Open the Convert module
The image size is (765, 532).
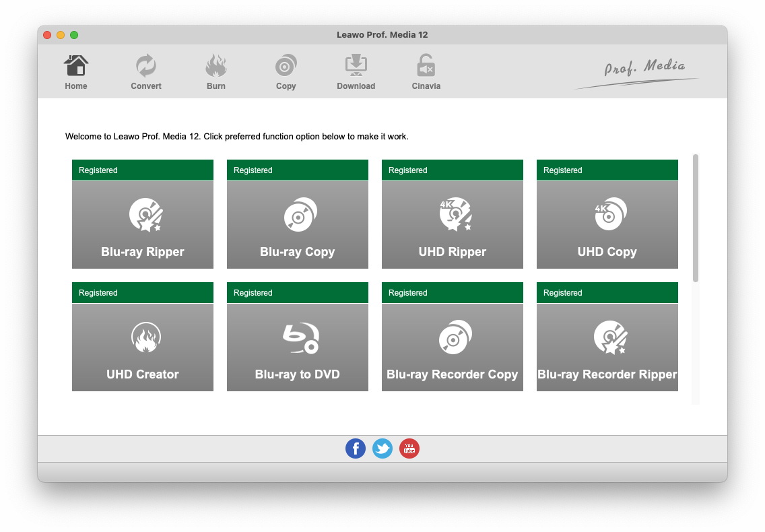(146, 71)
